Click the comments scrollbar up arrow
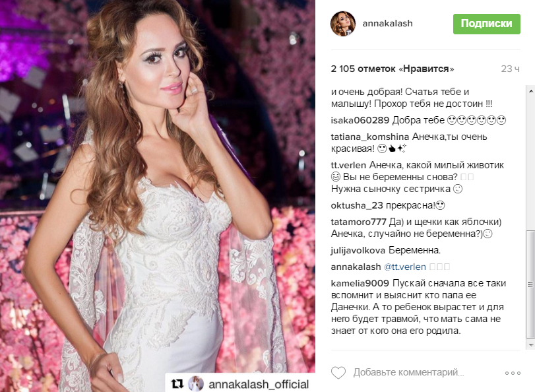The height and width of the screenshot is (392, 535). pos(531,91)
